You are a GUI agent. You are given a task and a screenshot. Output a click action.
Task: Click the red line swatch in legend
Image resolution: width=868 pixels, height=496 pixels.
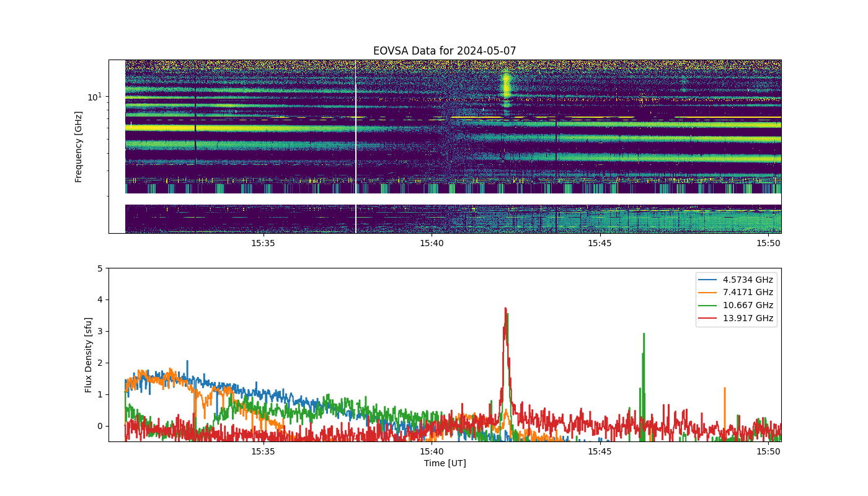(707, 319)
